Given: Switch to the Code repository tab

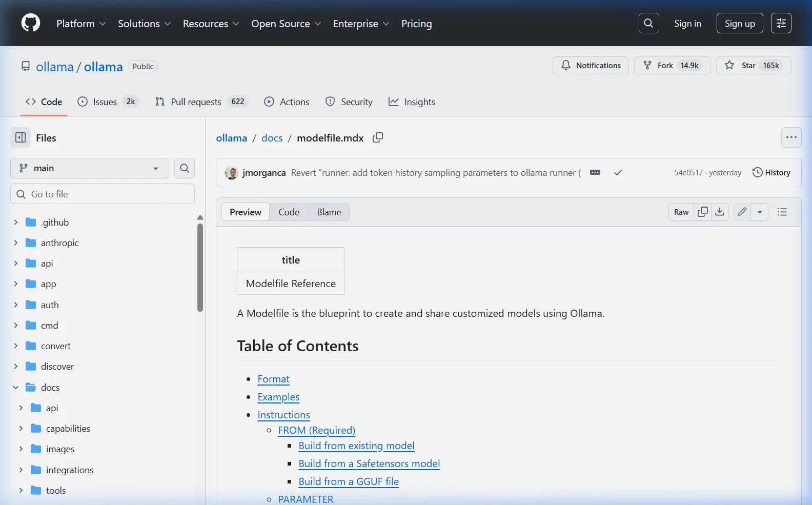Looking at the screenshot, I should click(44, 102).
